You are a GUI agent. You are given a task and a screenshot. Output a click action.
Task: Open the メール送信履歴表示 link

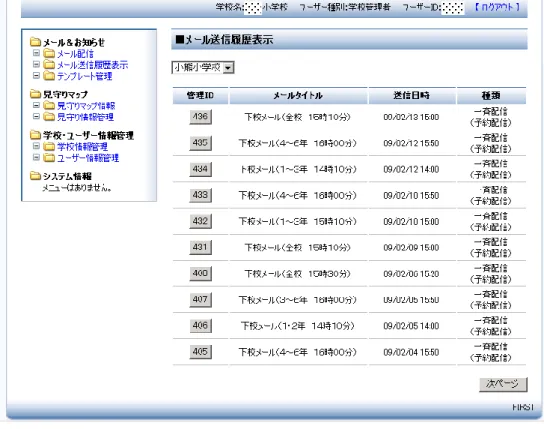(x=92, y=65)
